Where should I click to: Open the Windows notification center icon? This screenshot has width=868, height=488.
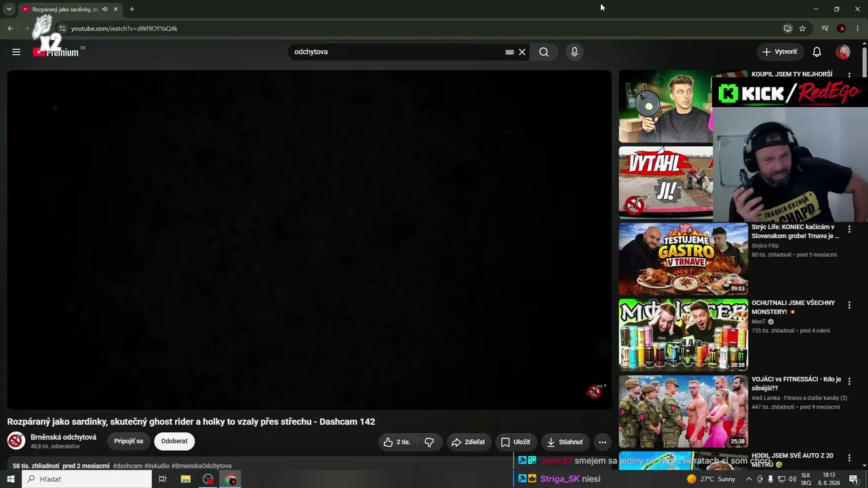click(854, 479)
